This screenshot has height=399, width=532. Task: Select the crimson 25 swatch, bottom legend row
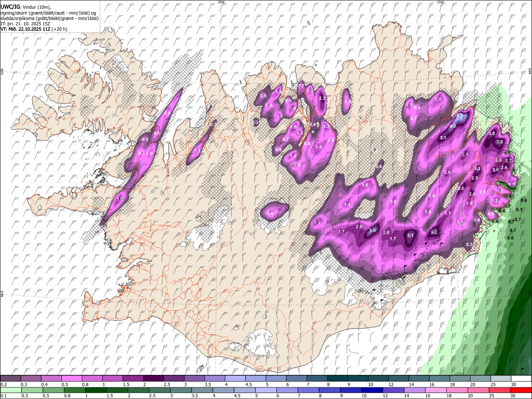click(x=500, y=390)
